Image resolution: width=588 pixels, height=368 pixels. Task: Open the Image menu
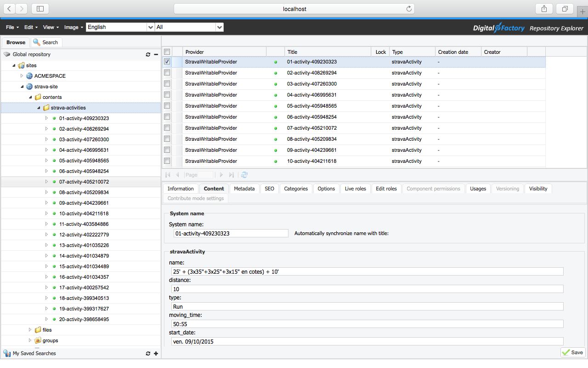[73, 27]
